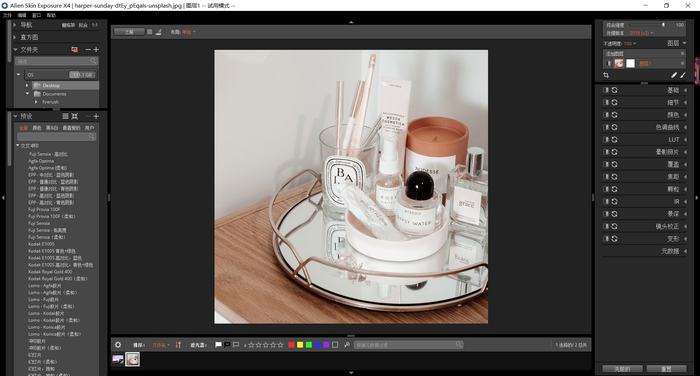Collapse the 文件夹 panel
700x376 pixels.
[15, 50]
